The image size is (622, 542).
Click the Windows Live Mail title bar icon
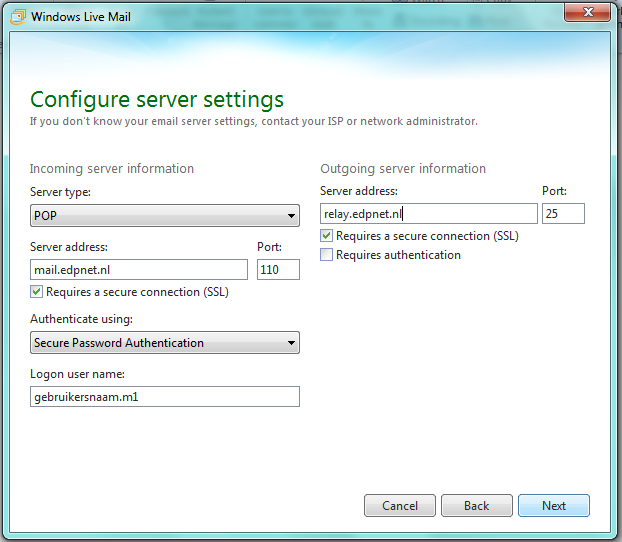(18, 17)
